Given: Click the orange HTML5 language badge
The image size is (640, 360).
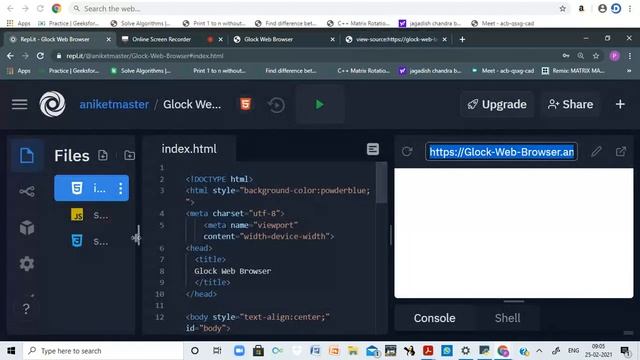Looking at the screenshot, I should (x=245, y=104).
